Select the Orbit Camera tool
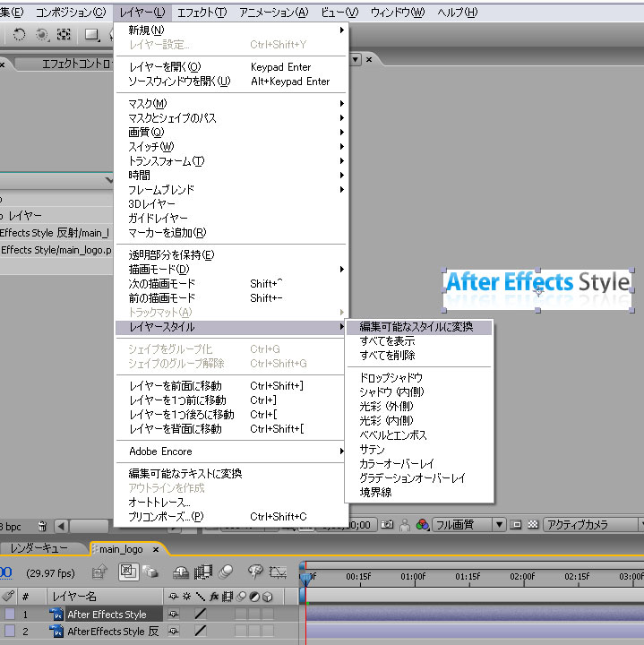 (41, 35)
